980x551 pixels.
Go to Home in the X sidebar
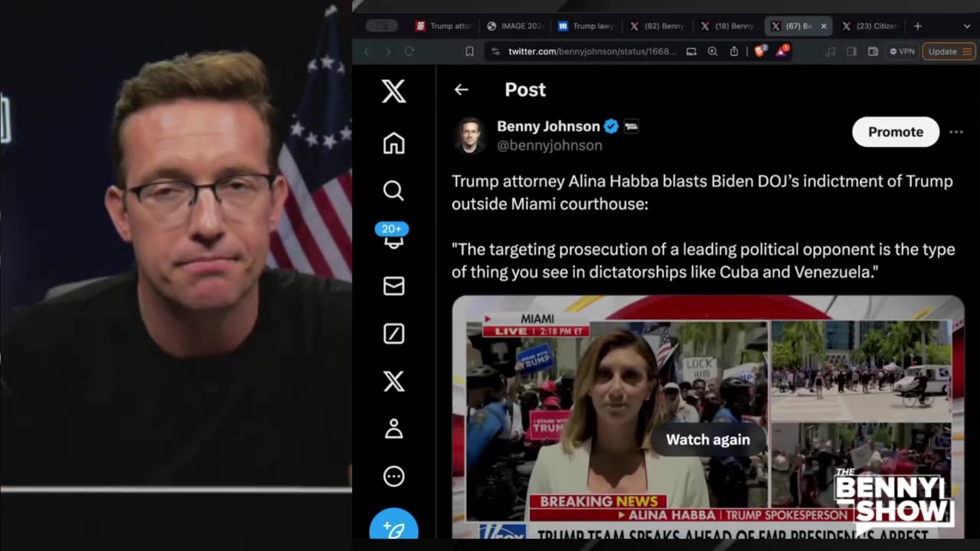click(x=394, y=143)
